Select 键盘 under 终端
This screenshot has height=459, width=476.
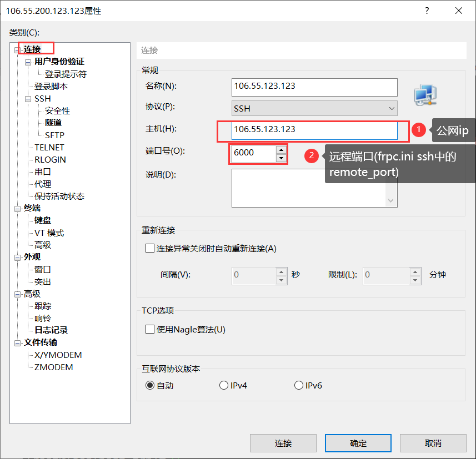(43, 220)
